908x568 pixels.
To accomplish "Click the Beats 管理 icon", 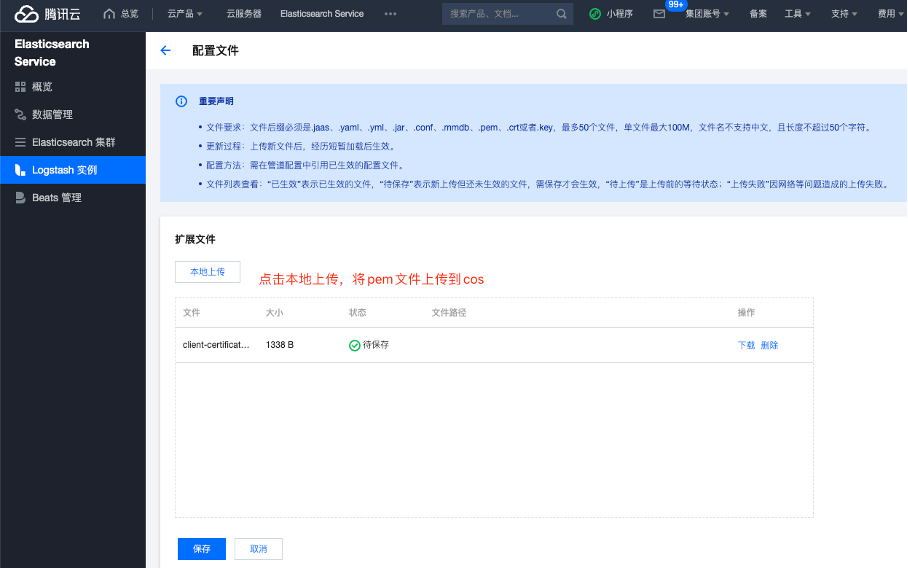I will 20,197.
